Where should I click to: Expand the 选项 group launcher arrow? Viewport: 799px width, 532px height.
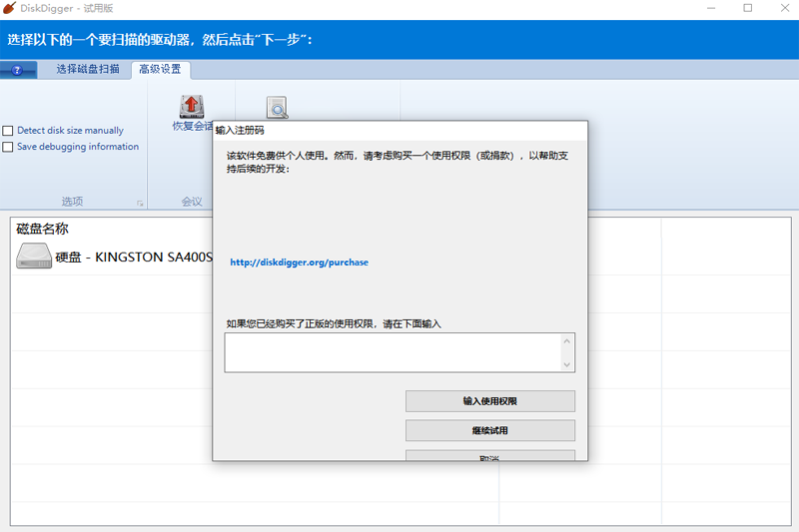(x=140, y=204)
